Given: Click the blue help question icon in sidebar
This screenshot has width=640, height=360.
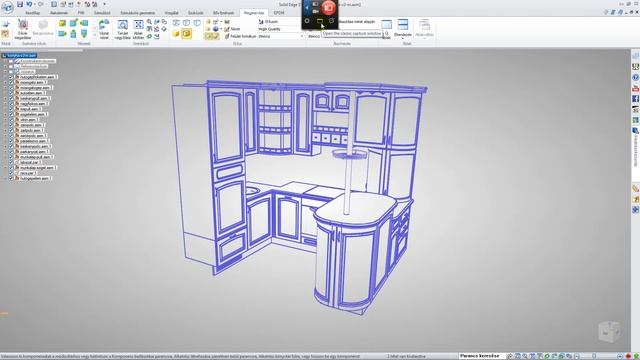Looking at the screenshot, I should click(636, 77).
